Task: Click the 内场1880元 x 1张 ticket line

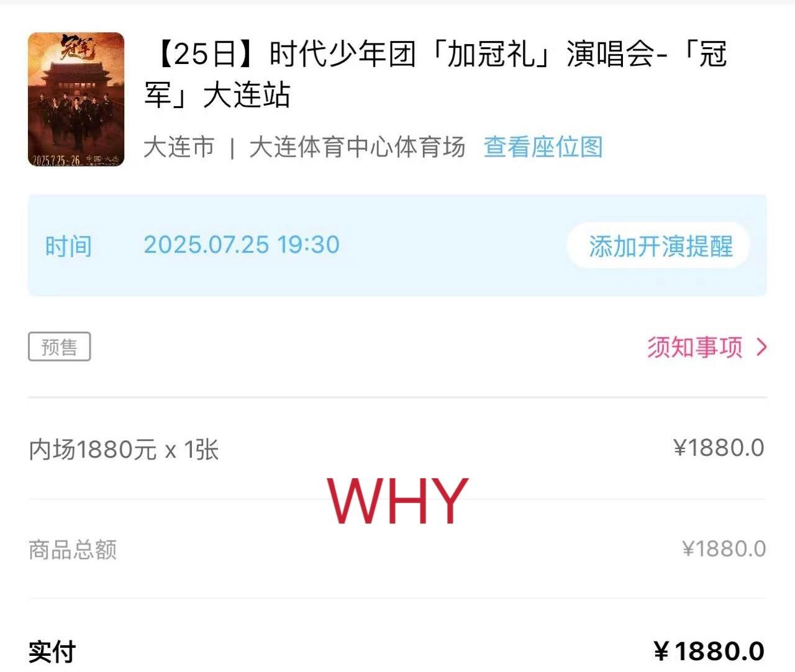Action: point(124,449)
